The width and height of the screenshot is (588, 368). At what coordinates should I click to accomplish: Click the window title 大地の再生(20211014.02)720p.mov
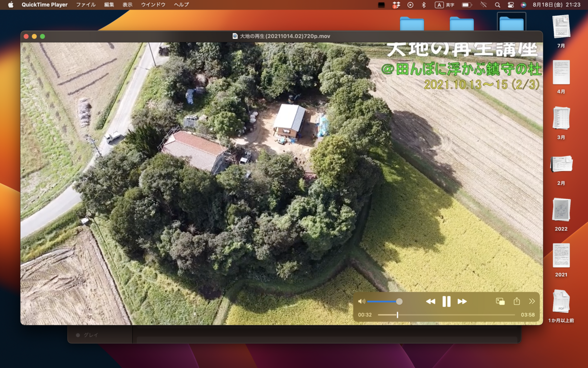285,36
